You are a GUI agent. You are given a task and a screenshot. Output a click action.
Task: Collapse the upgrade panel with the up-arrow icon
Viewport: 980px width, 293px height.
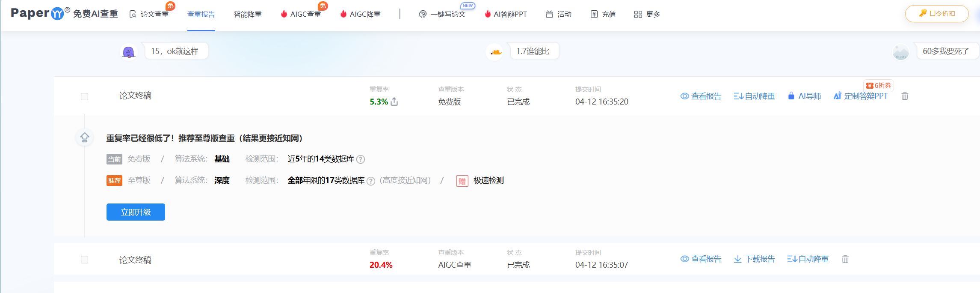[85, 138]
